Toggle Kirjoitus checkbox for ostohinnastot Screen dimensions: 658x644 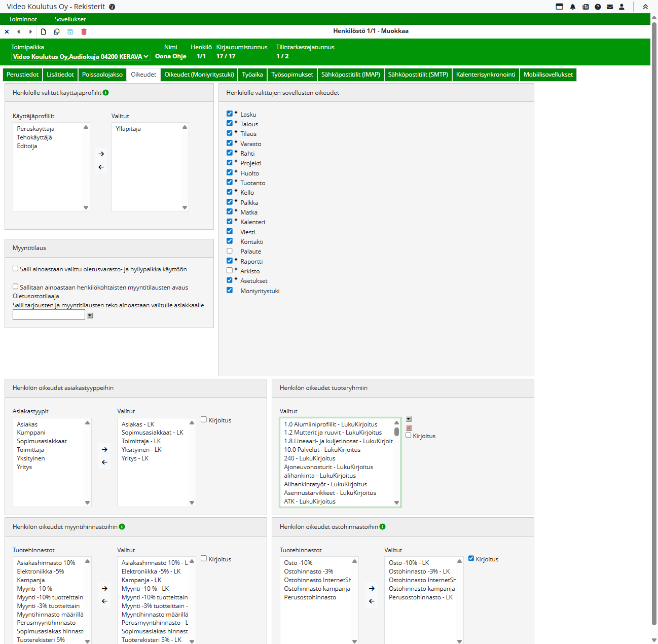[x=471, y=558]
